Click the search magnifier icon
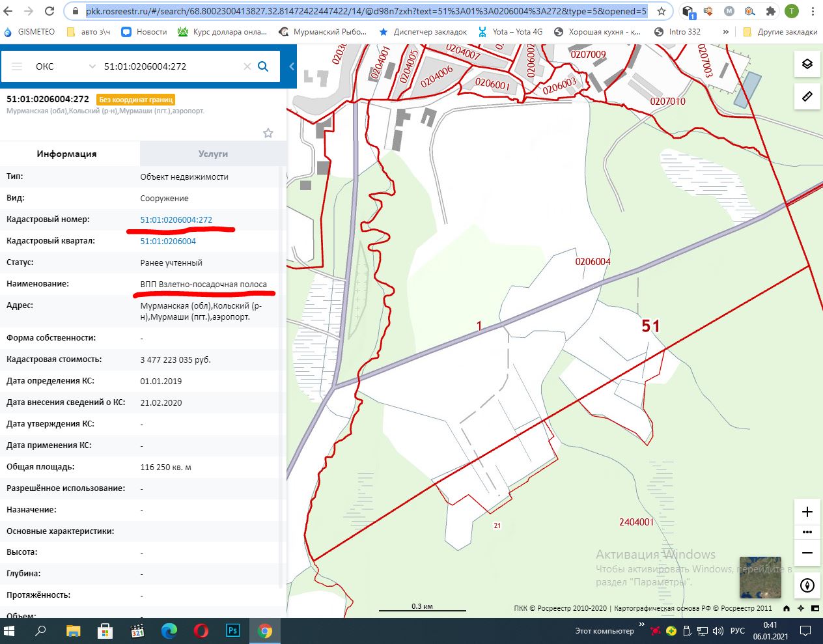 263,66
